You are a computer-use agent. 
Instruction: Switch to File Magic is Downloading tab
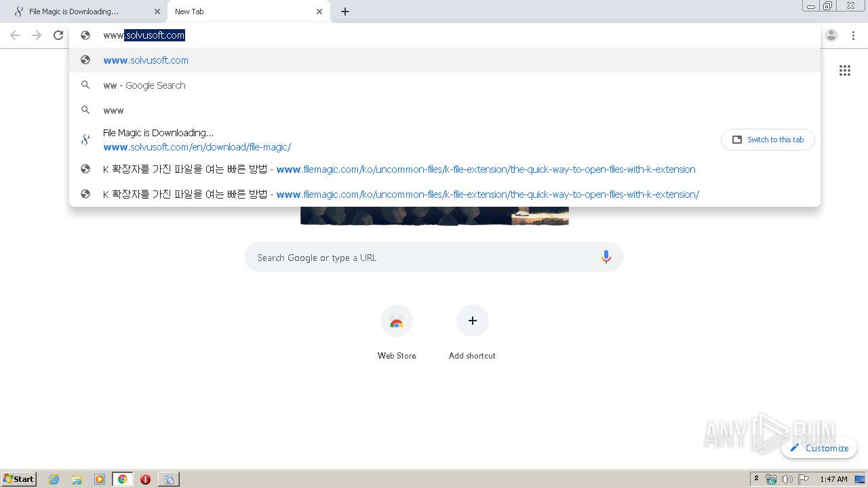83,12
